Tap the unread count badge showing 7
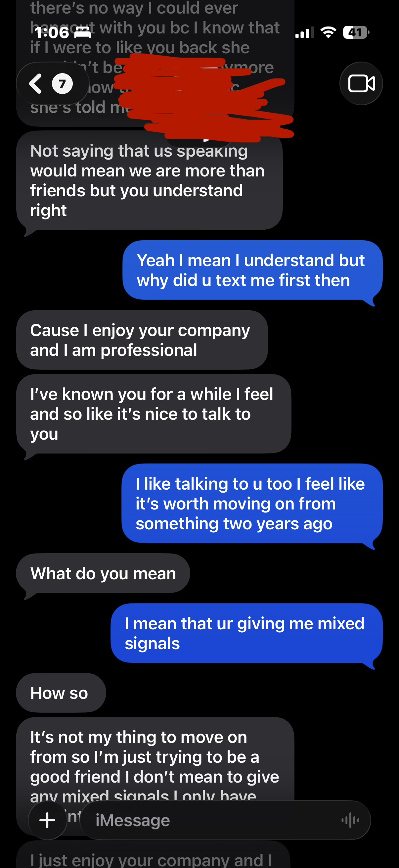The width and height of the screenshot is (399, 868). point(62,83)
